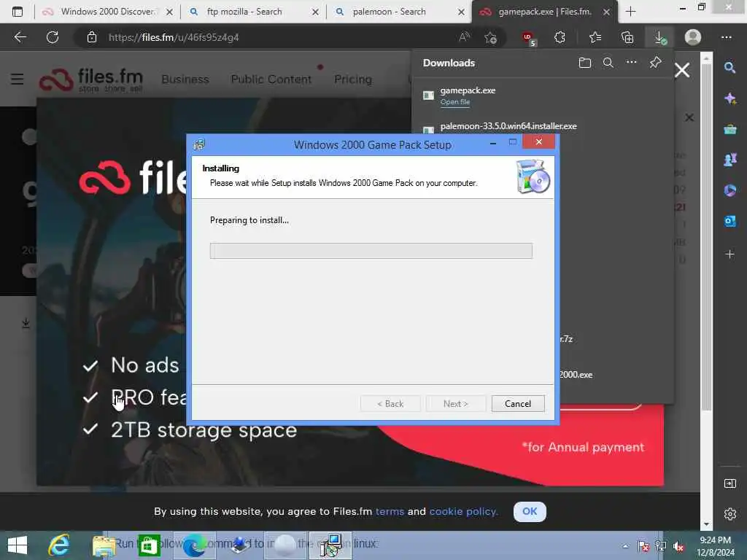
Task: Open more options in Downloads panel
Action: click(x=631, y=62)
